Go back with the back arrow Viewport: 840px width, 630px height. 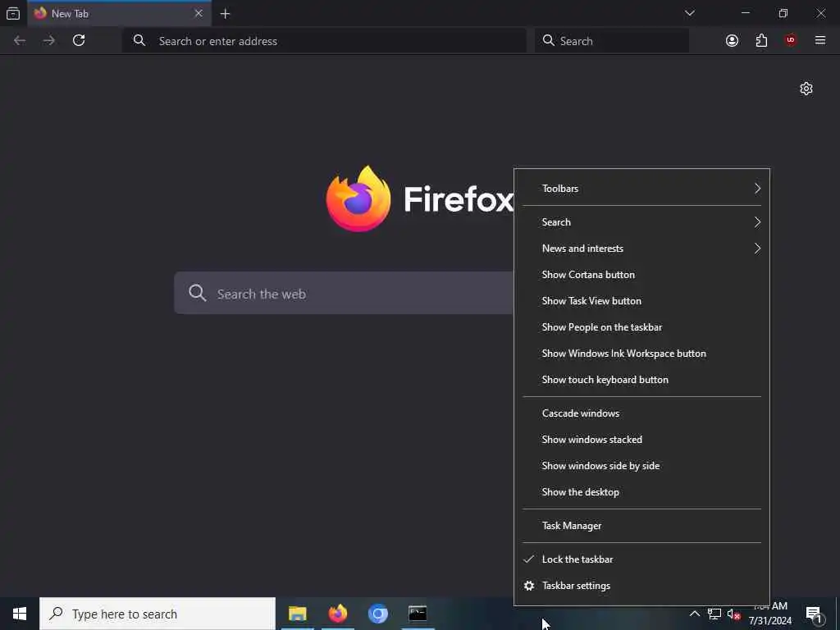[x=20, y=41]
